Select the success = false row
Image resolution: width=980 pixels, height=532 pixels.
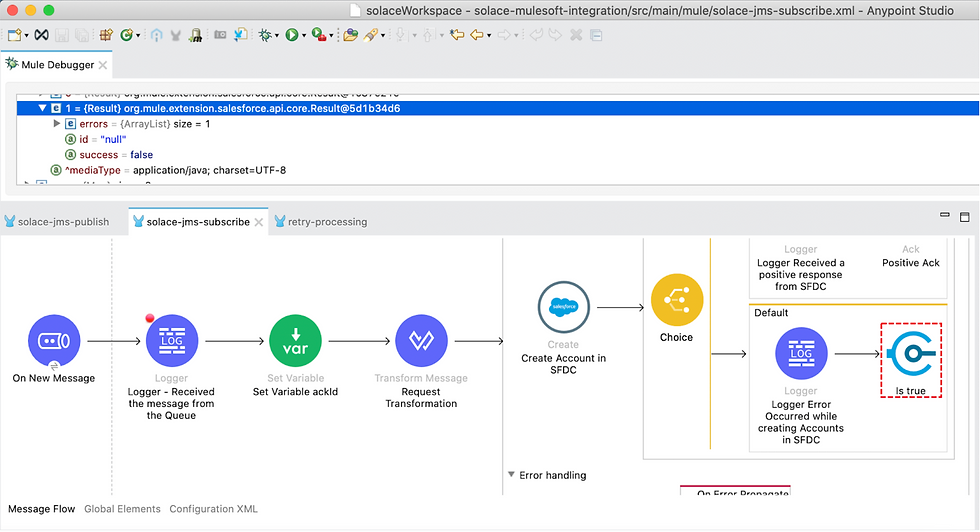109,154
